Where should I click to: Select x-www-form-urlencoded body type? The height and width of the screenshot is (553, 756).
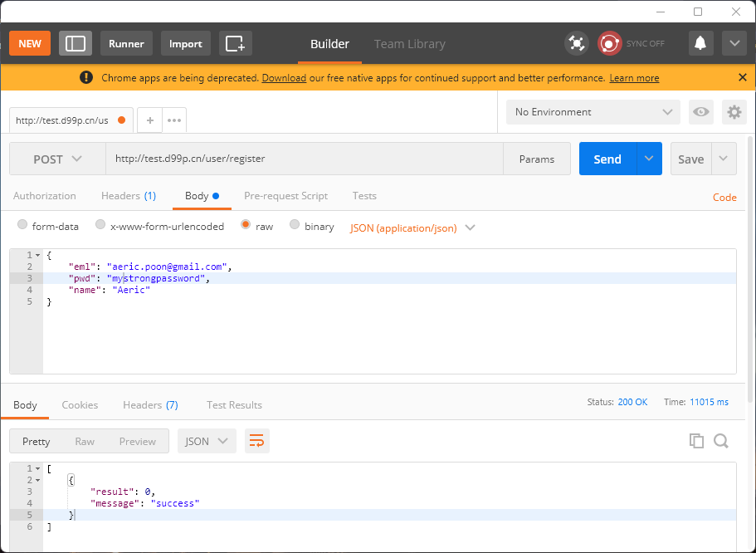coord(100,225)
